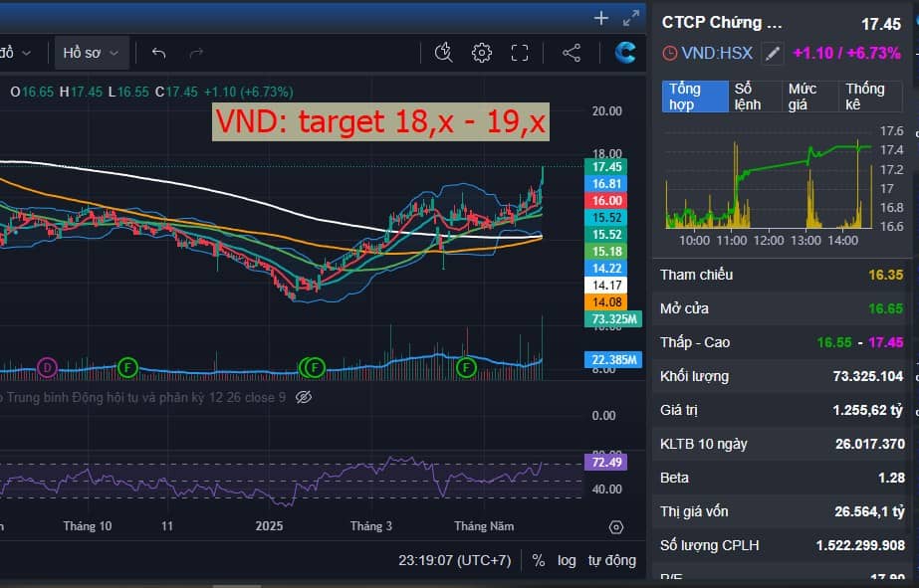This screenshot has width=919, height=588.
Task: Toggle log scale mode
Action: (567, 561)
